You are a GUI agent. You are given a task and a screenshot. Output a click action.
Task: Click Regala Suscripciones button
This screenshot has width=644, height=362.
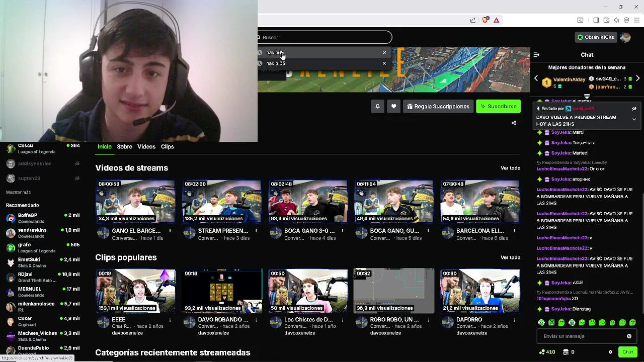pyautogui.click(x=438, y=107)
